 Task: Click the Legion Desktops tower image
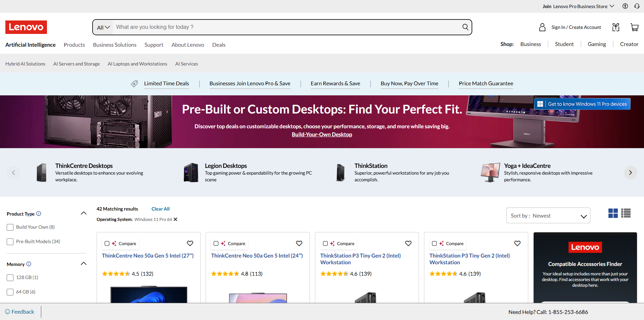click(x=191, y=173)
